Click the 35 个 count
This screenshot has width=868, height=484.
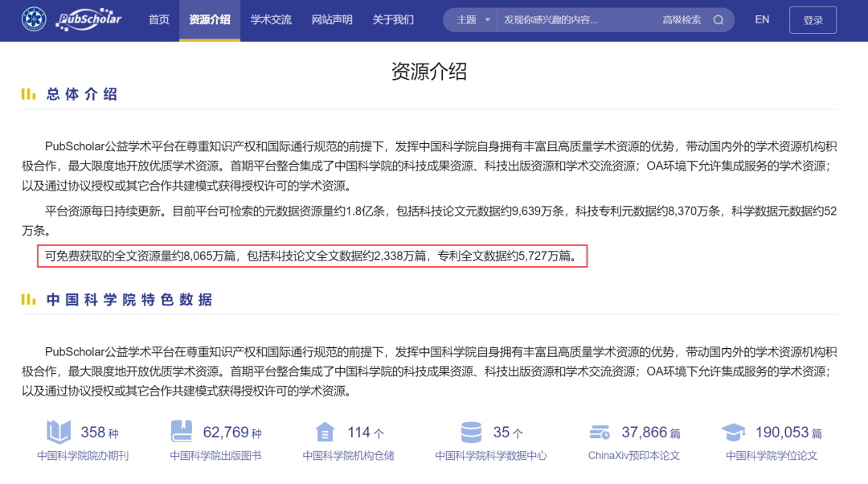click(508, 432)
